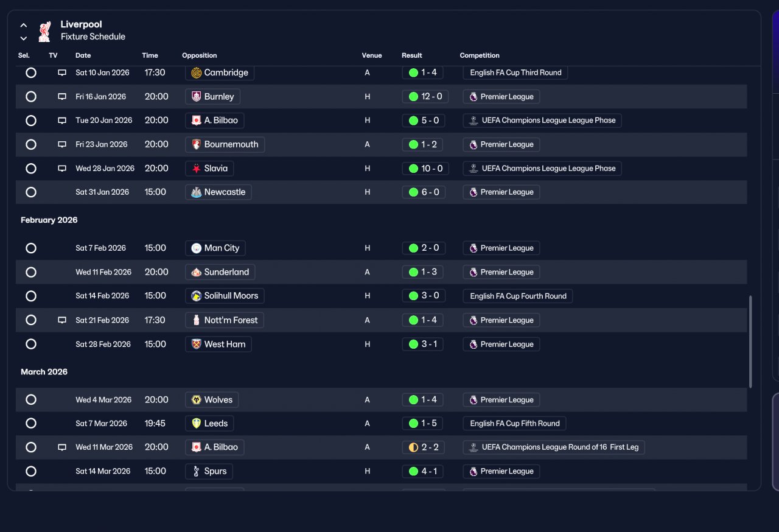The image size is (779, 532).
Task: Click the Nott'm Forest club badge
Action: coord(196,320)
